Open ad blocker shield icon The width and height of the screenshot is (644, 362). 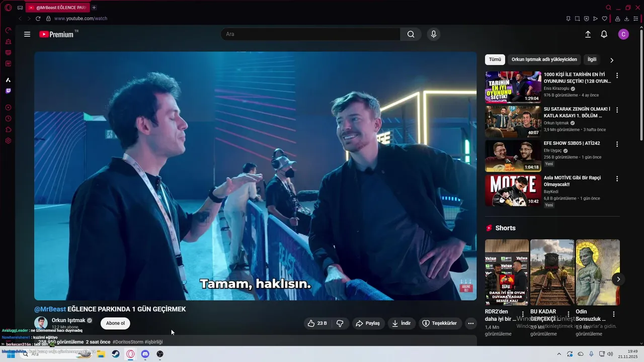(586, 19)
